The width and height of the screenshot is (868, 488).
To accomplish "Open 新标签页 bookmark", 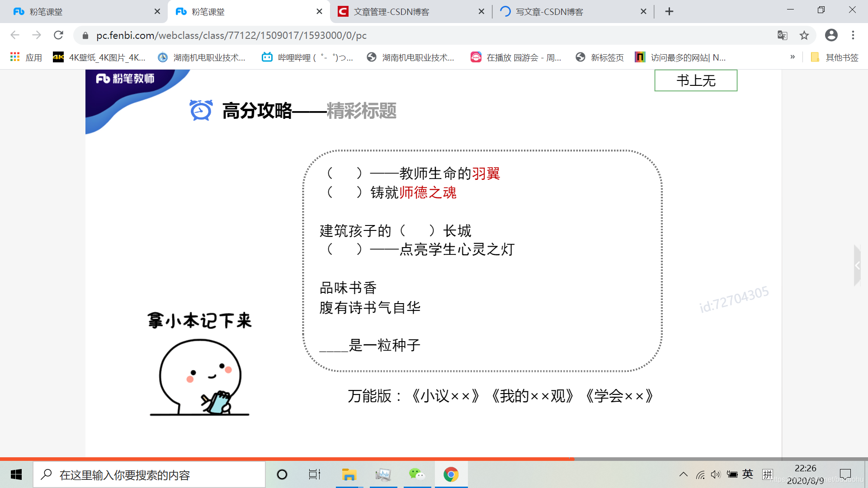I will [600, 57].
